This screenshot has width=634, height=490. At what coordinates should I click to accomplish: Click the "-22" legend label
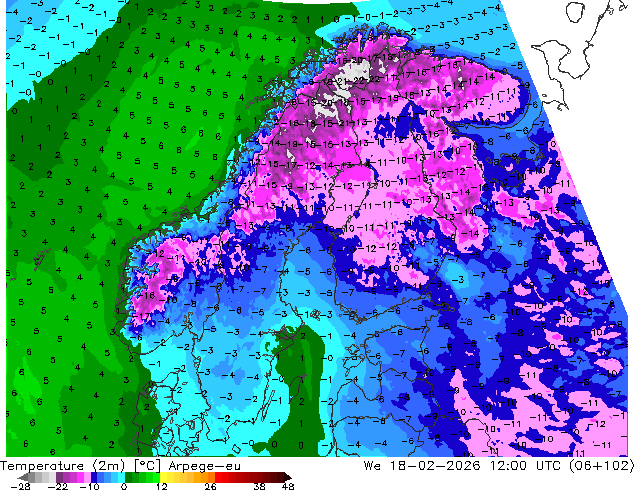point(58,486)
